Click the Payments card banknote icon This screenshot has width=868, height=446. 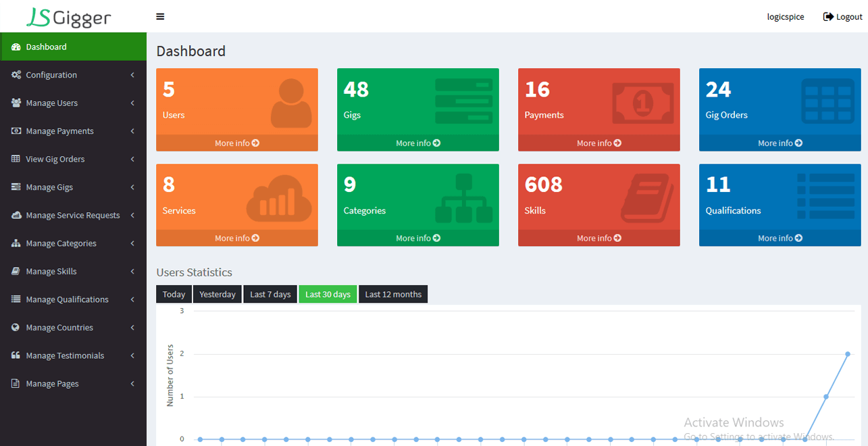point(642,103)
